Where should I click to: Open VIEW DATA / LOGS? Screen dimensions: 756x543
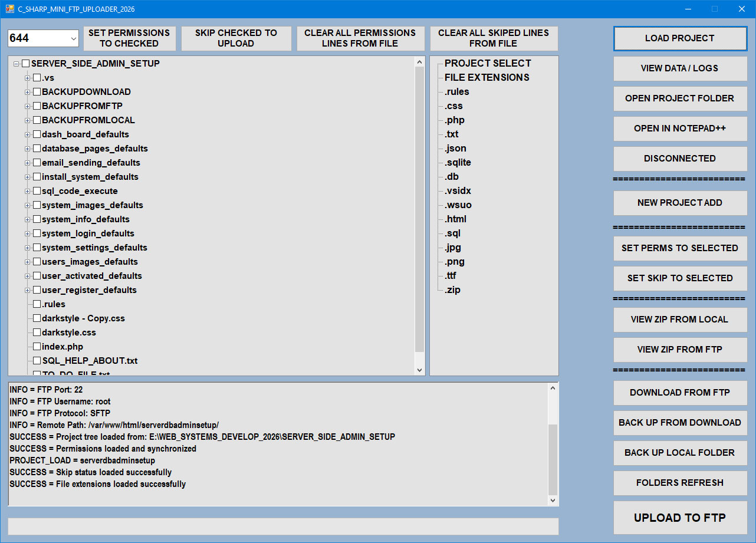(680, 68)
